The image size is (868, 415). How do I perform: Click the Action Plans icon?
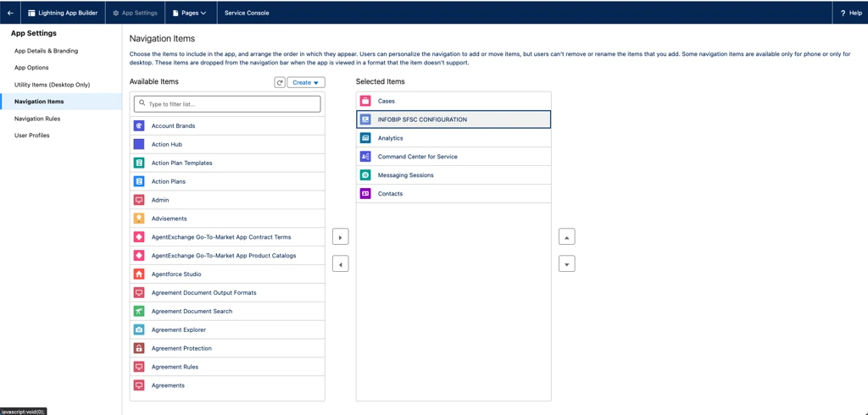point(139,181)
